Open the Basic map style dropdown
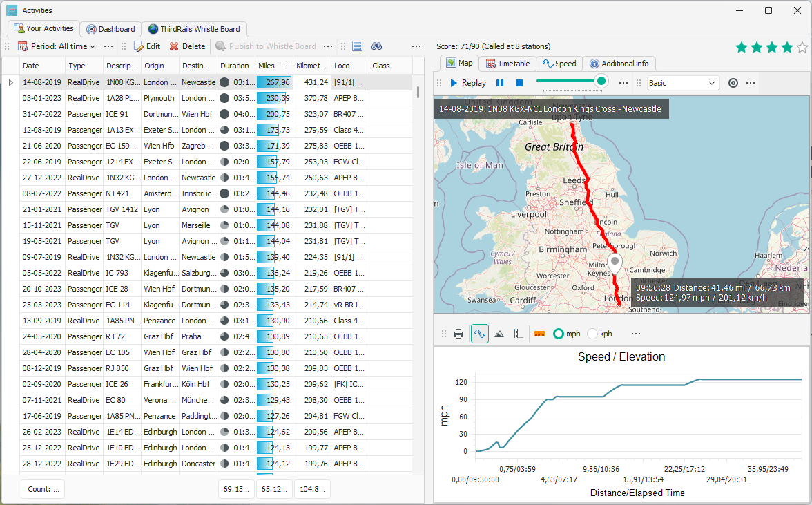The width and height of the screenshot is (812, 505). point(683,83)
